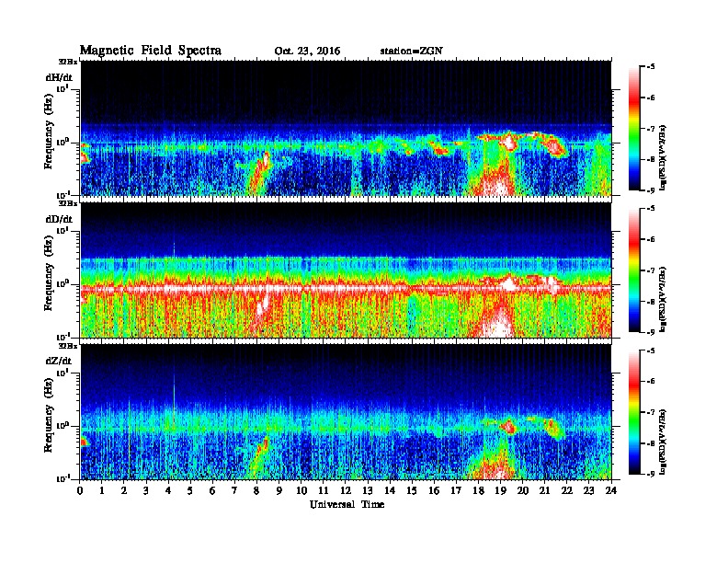Click hour tick label "4" on time axis
The width and height of the screenshot is (728, 563).
tap(168, 491)
